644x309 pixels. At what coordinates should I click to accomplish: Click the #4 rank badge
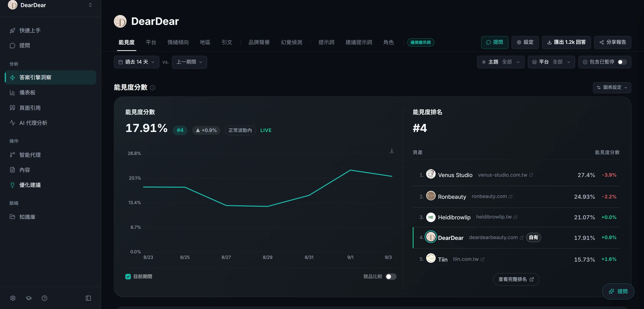coord(180,130)
